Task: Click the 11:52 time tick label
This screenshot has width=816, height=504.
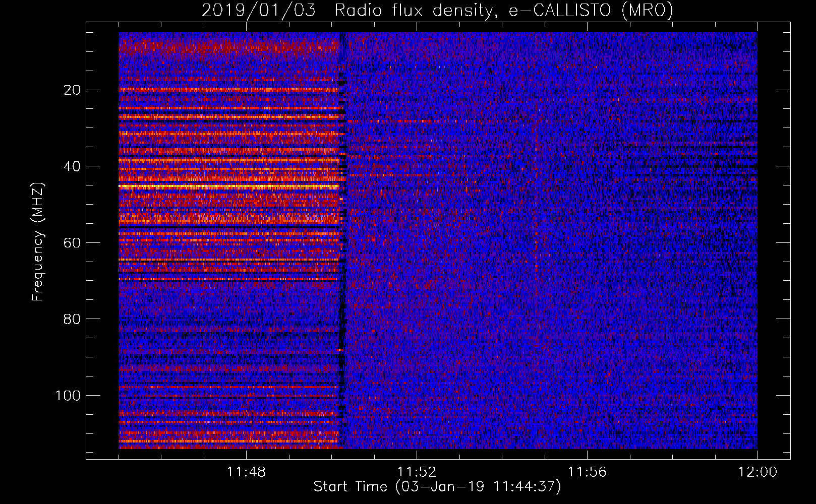Action: click(417, 472)
